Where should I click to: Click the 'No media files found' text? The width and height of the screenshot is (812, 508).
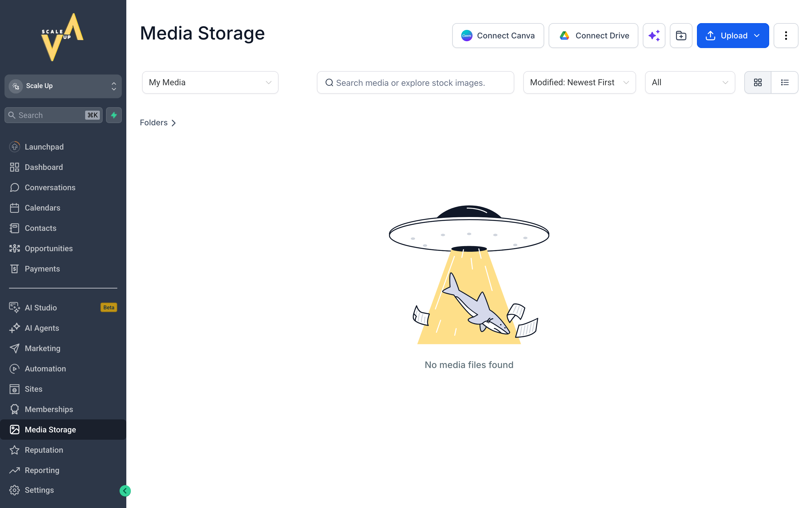click(x=469, y=365)
